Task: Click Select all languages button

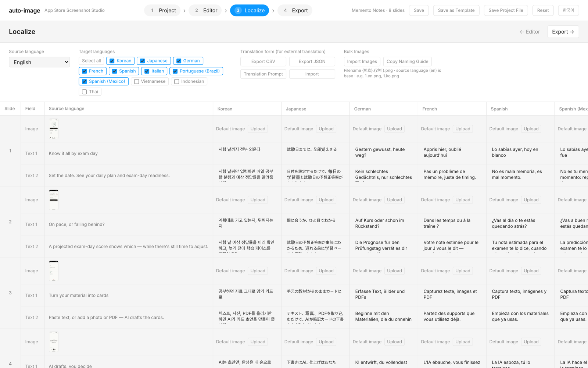Action: (x=92, y=61)
